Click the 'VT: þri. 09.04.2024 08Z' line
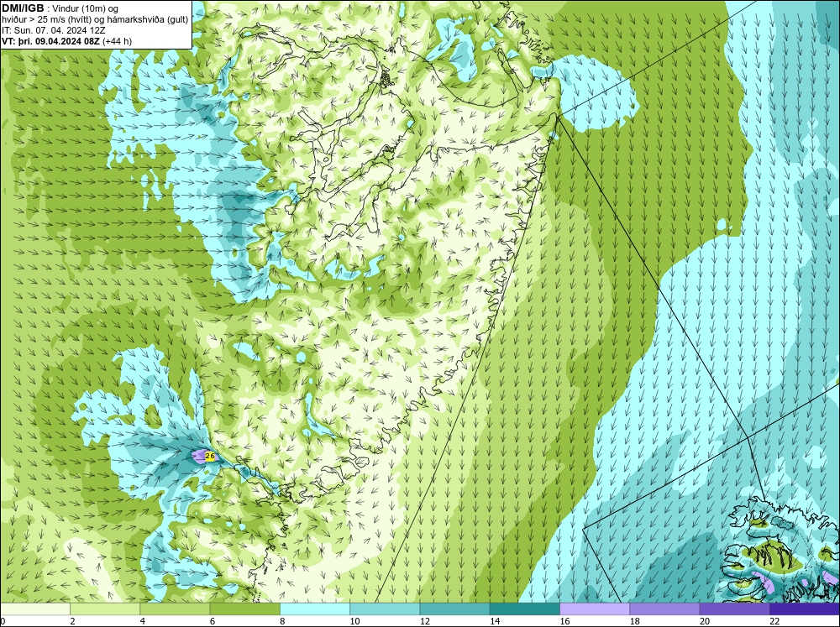Image resolution: width=840 pixels, height=627 pixels. click(x=67, y=40)
